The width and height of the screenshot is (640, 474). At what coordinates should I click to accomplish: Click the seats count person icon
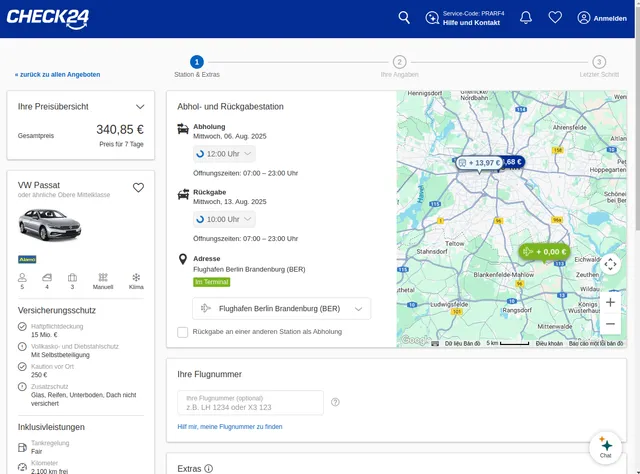point(22,278)
